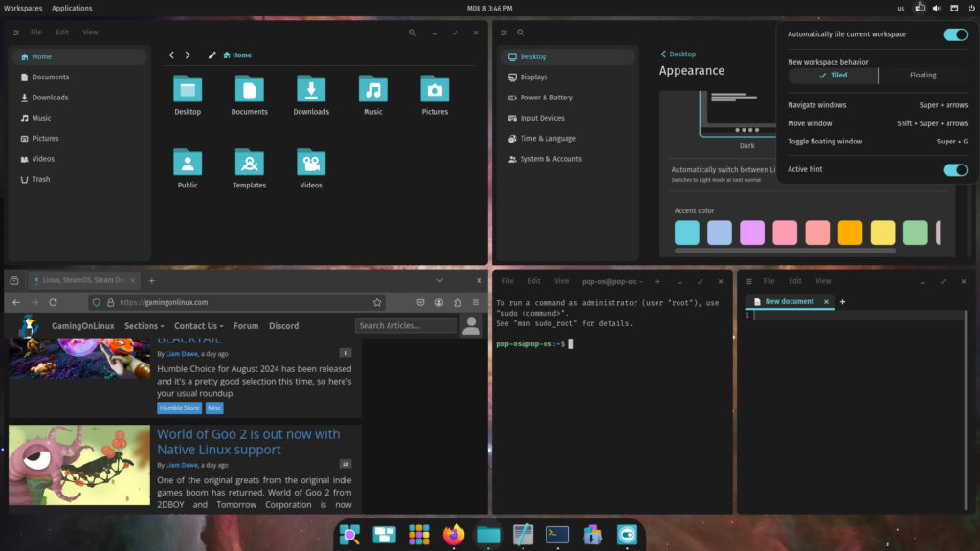Click the Search Articles input field

tap(406, 325)
